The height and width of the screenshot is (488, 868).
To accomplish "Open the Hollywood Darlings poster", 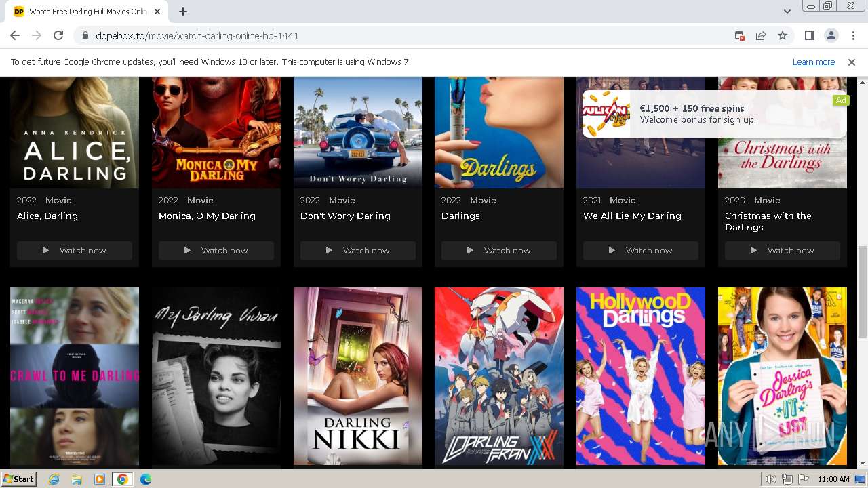I will [641, 376].
